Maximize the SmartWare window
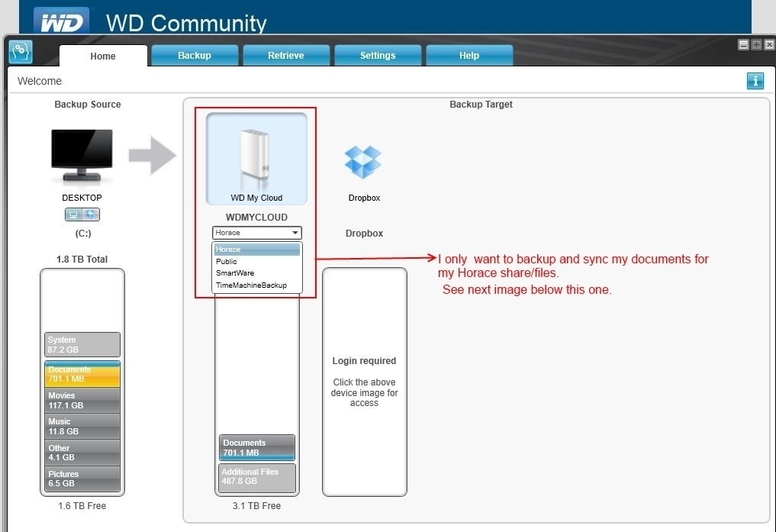 tap(756, 44)
